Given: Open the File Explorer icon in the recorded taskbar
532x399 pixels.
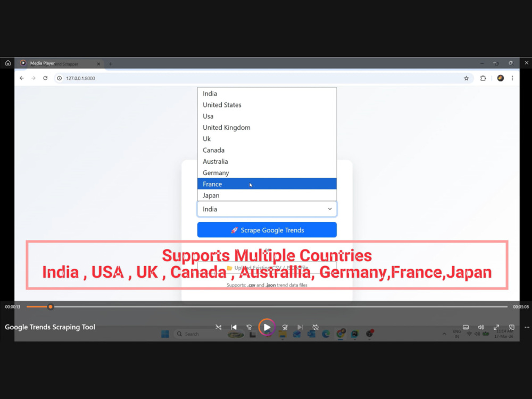Looking at the screenshot, I should pyautogui.click(x=282, y=334).
